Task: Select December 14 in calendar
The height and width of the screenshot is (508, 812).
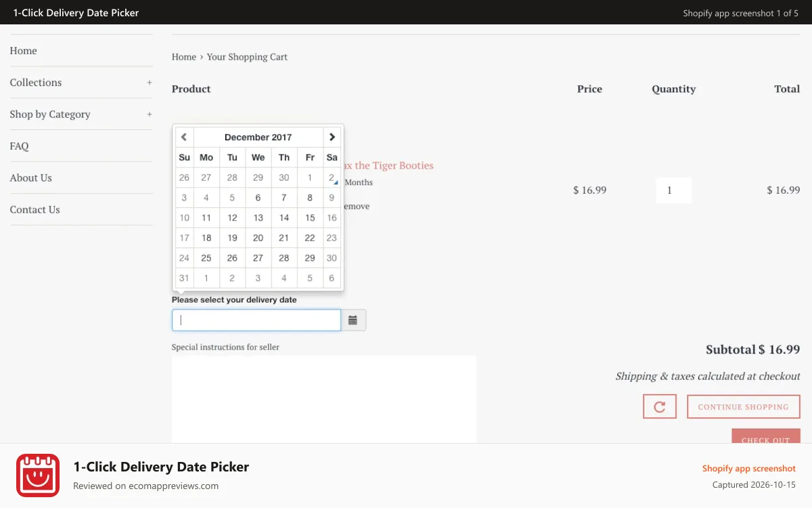Action: tap(284, 218)
